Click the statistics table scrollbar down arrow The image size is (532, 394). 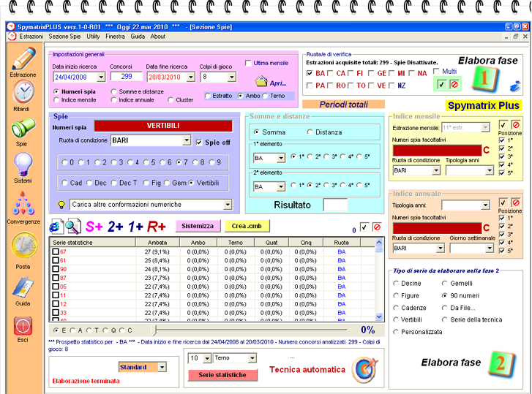(x=379, y=317)
